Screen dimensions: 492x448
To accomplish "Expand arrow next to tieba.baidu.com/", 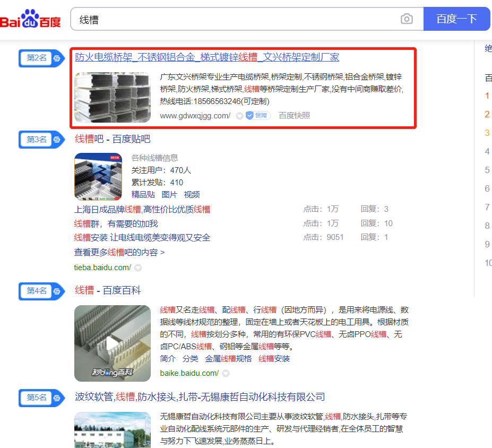I will point(138,268).
